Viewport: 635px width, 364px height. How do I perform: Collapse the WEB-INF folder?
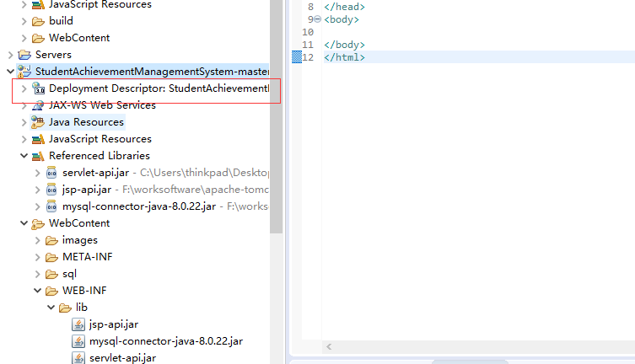[x=37, y=291]
